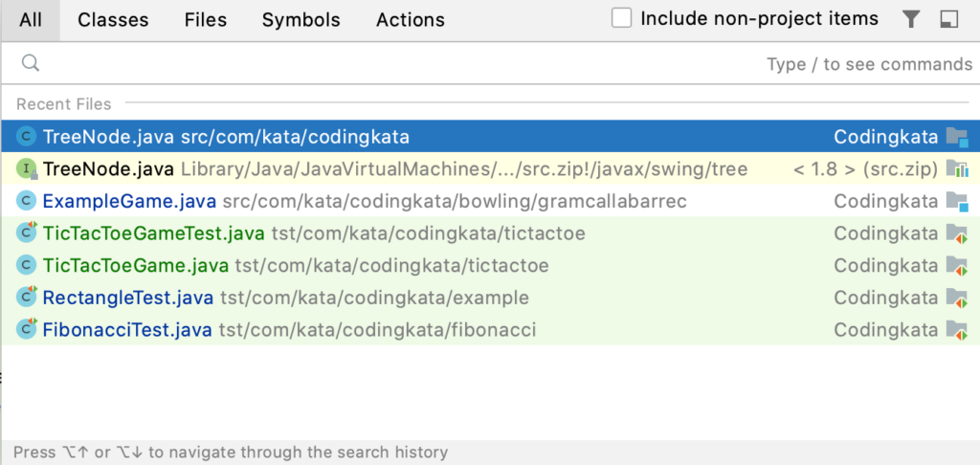
Task: Click the filter funnel icon
Action: pos(911,19)
